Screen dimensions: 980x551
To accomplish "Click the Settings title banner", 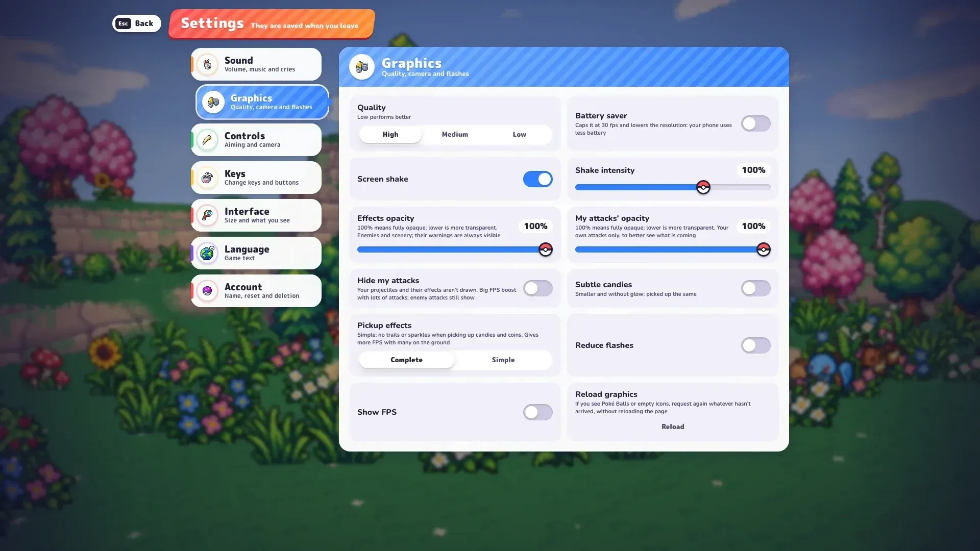I will (x=272, y=24).
